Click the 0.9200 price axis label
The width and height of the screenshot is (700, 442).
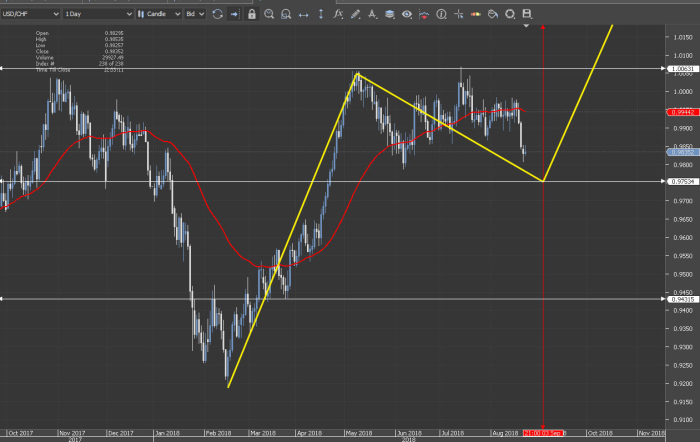click(x=683, y=384)
